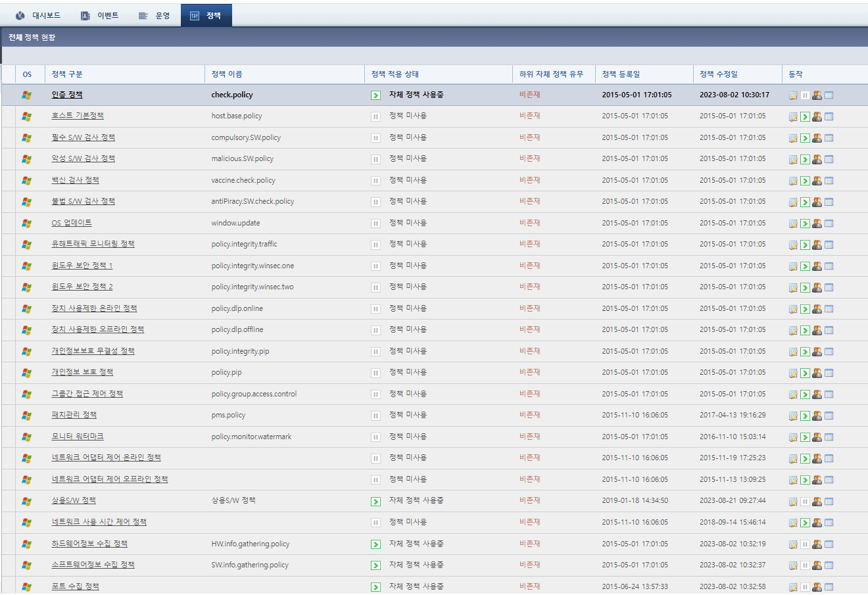
Task: Click the modified date 2023-08-21 09:27:44
Action: pyautogui.click(x=733, y=500)
